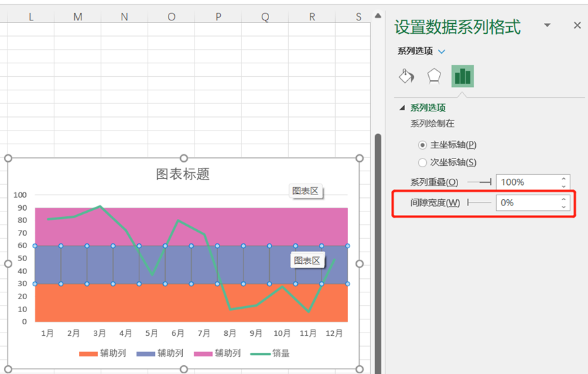Open the Effects pentagon tab
The image size is (588, 374).
click(x=434, y=76)
